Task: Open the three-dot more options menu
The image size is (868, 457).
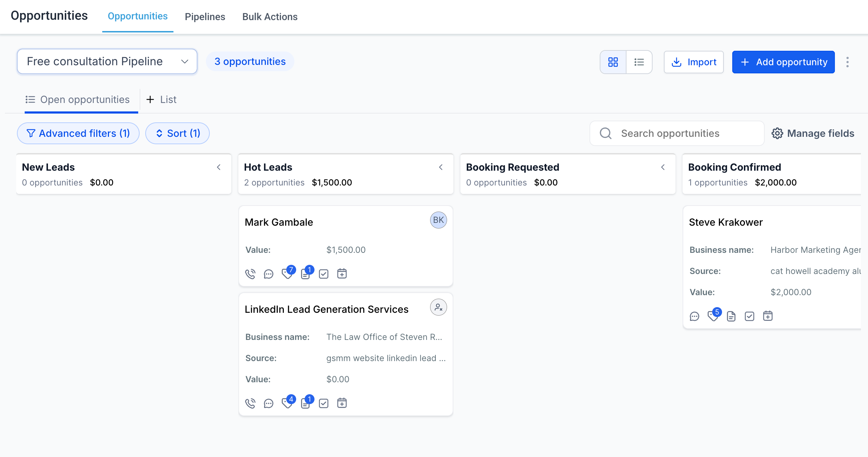Action: (x=848, y=62)
